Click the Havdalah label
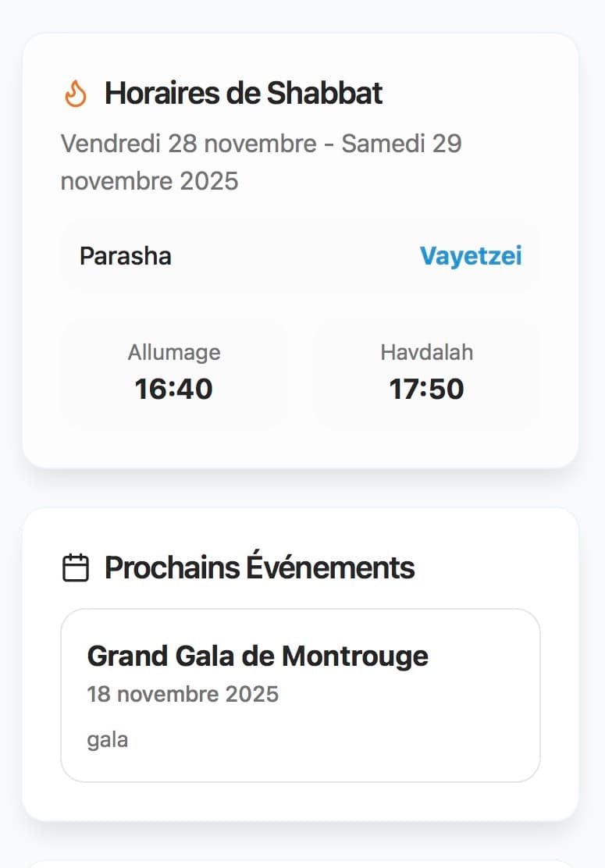The image size is (605, 868). (427, 353)
